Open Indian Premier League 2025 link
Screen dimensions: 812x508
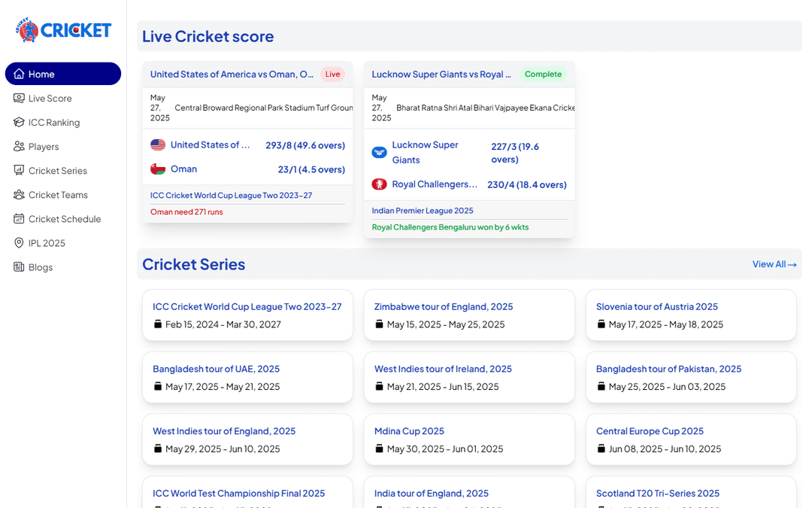tap(423, 211)
